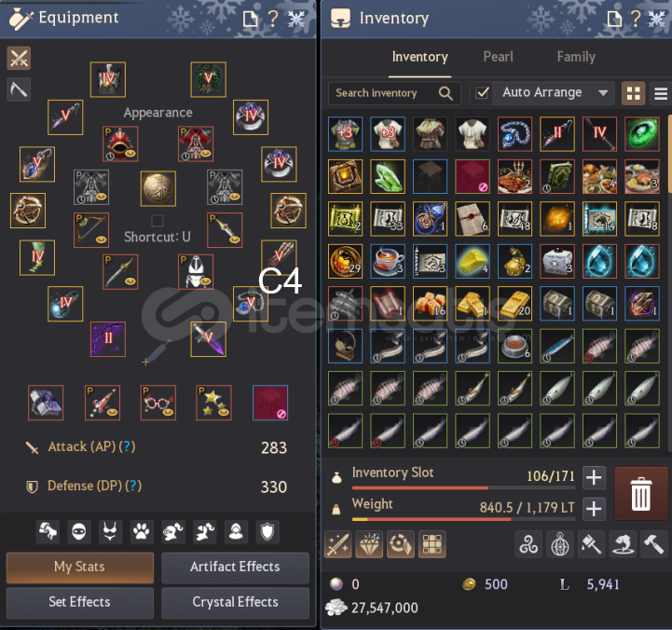This screenshot has height=630, width=672.
Task: Toggle the Auto Arrange checkbox
Action: click(x=482, y=92)
